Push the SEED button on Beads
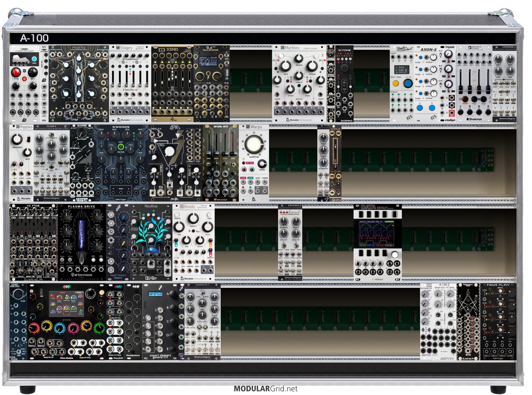Viewport: 532px width, 395px height. pos(210,215)
